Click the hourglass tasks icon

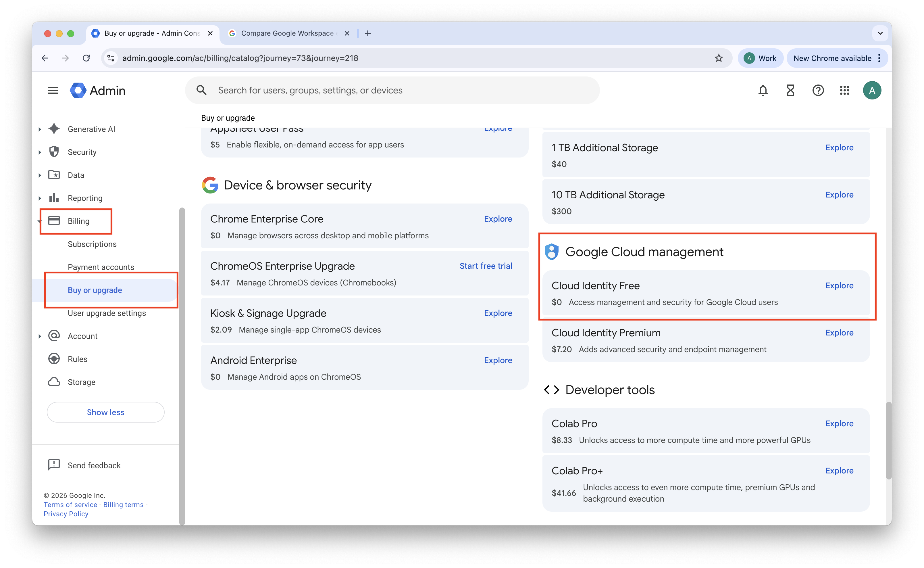point(790,90)
